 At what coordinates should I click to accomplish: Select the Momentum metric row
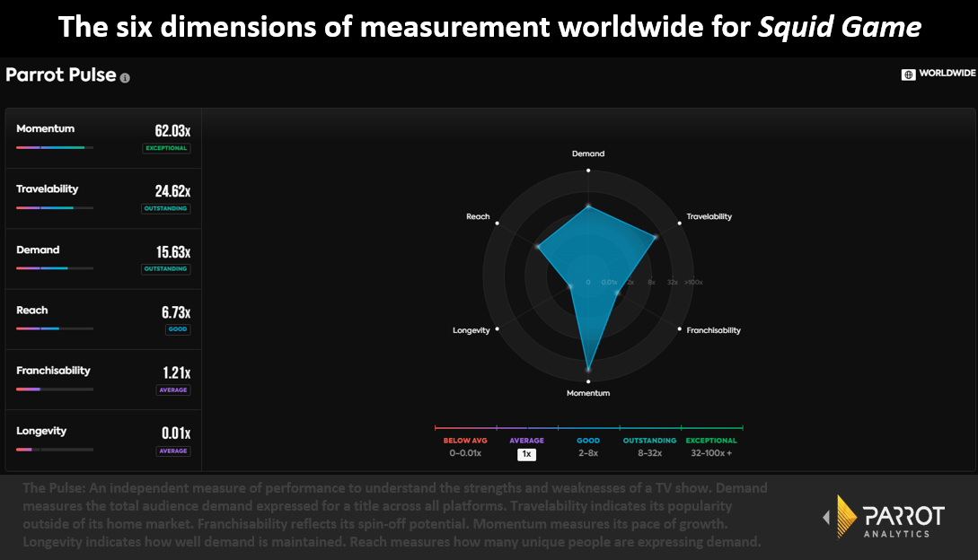[x=103, y=138]
